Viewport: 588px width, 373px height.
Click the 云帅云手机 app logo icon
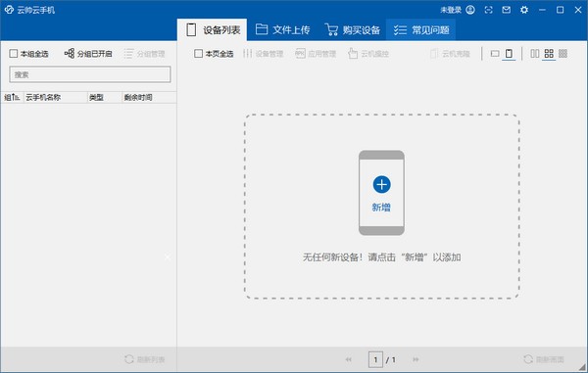(9, 10)
